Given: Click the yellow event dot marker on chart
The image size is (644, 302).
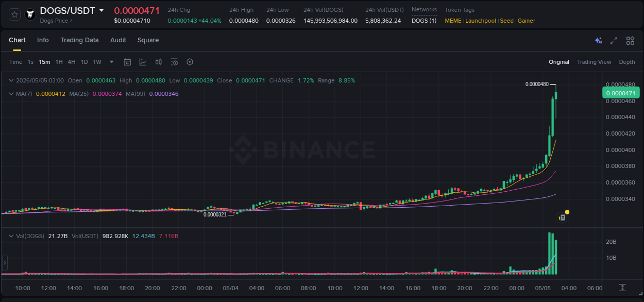Looking at the screenshot, I should 567,212.
